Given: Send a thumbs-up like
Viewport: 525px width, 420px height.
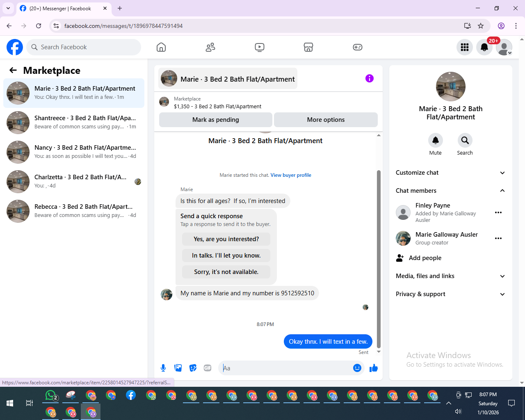Looking at the screenshot, I should coord(373,368).
